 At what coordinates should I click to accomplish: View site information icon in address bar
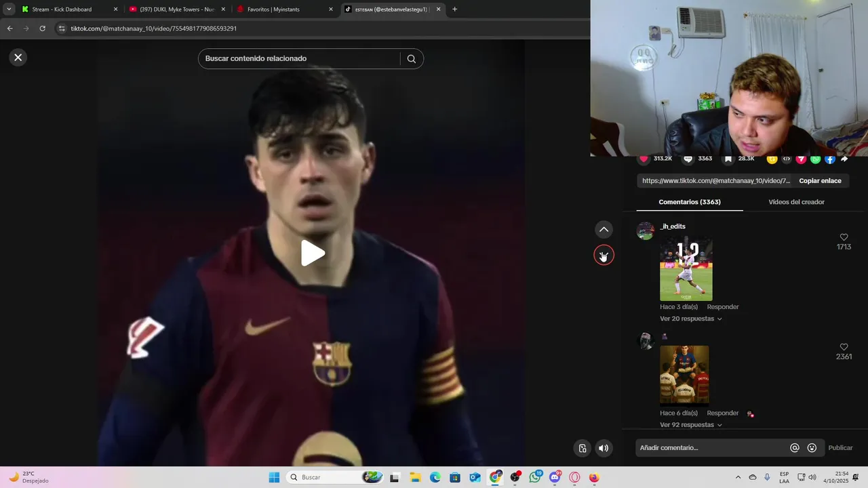(62, 28)
